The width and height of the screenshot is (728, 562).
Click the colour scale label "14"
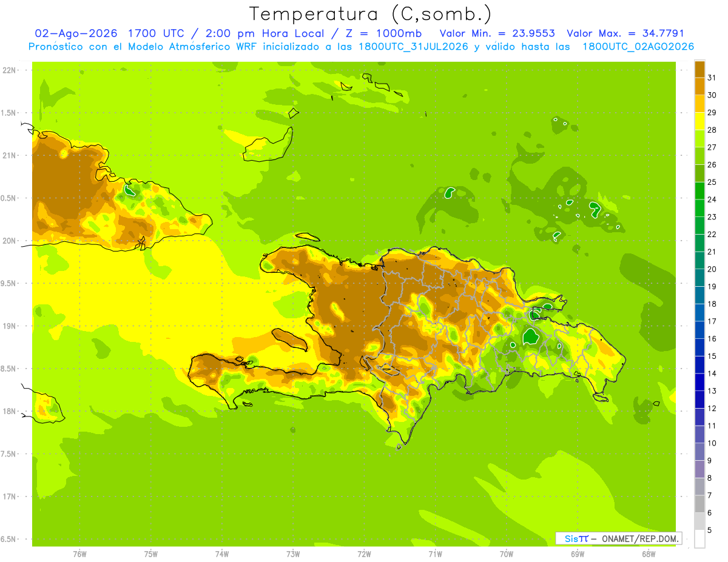pyautogui.click(x=712, y=373)
